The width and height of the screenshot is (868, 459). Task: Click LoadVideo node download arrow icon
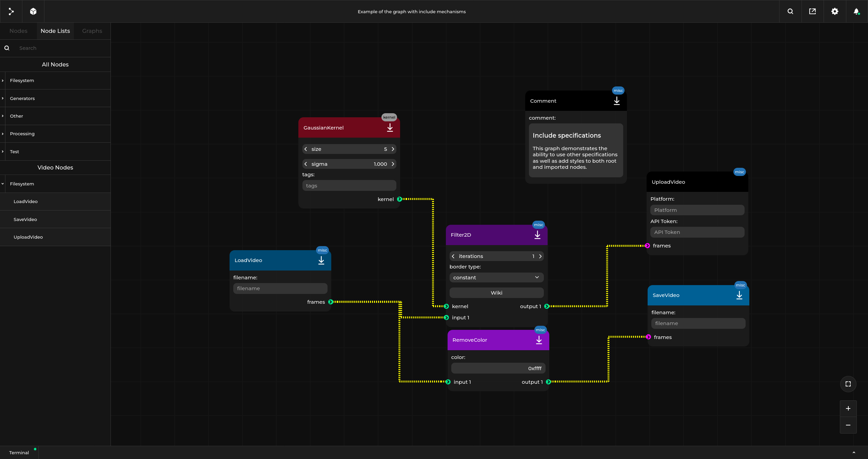[321, 260]
